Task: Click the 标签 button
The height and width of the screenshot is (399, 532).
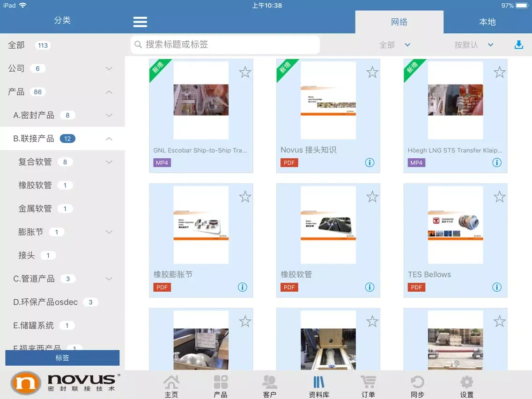Action: (62, 358)
